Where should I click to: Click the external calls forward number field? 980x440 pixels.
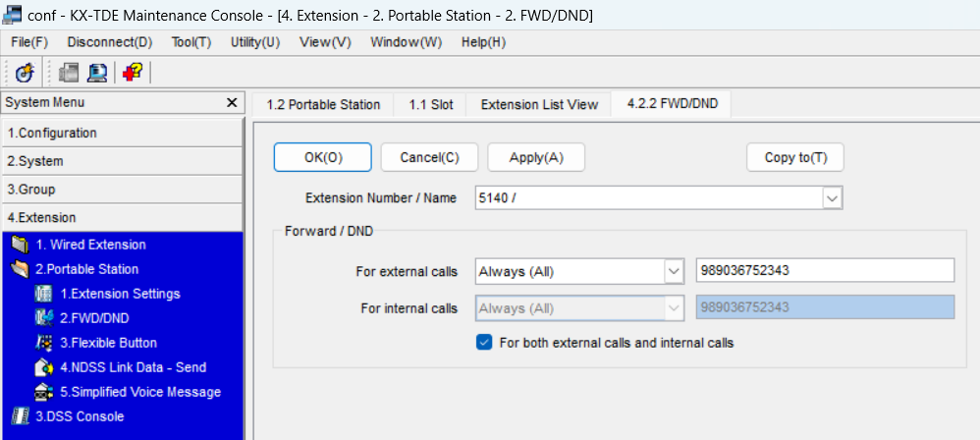coord(825,271)
